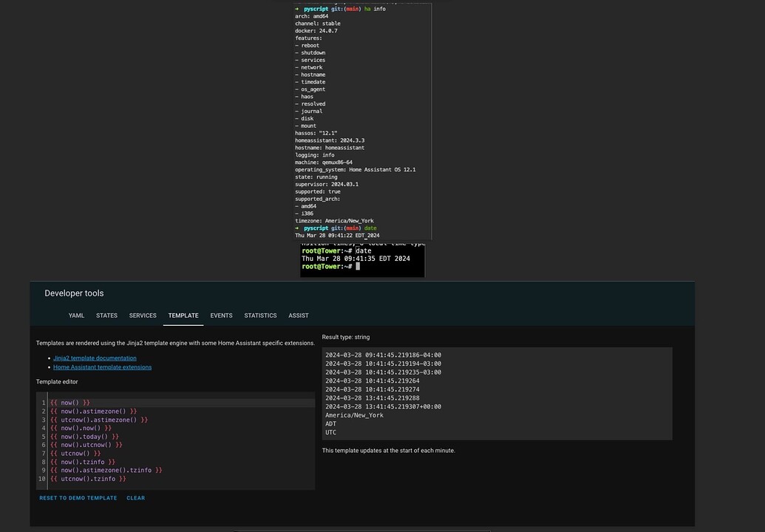Image resolution: width=765 pixels, height=532 pixels.
Task: Switch to the YAML tab
Action: pos(76,315)
